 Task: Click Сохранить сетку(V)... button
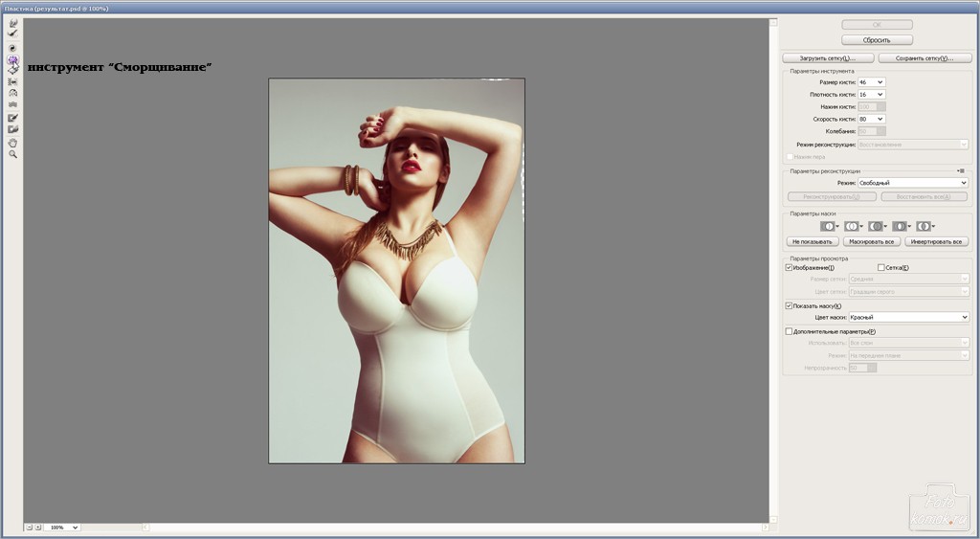tap(925, 58)
